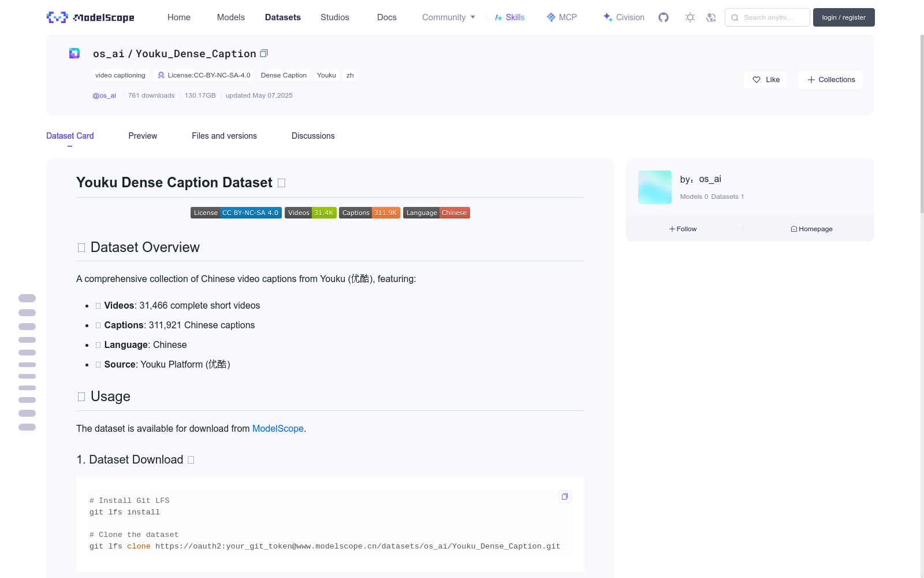924x578 pixels.
Task: Click the os_ai author avatar thumbnail
Action: (x=655, y=187)
